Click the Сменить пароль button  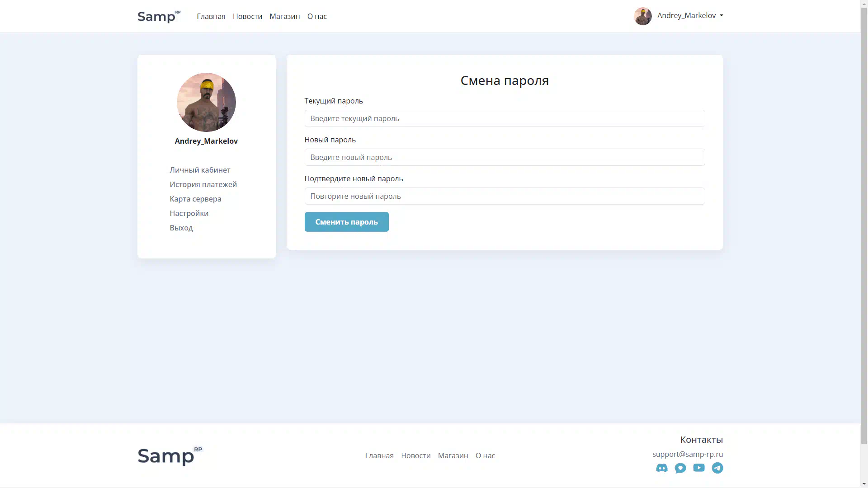346,222
